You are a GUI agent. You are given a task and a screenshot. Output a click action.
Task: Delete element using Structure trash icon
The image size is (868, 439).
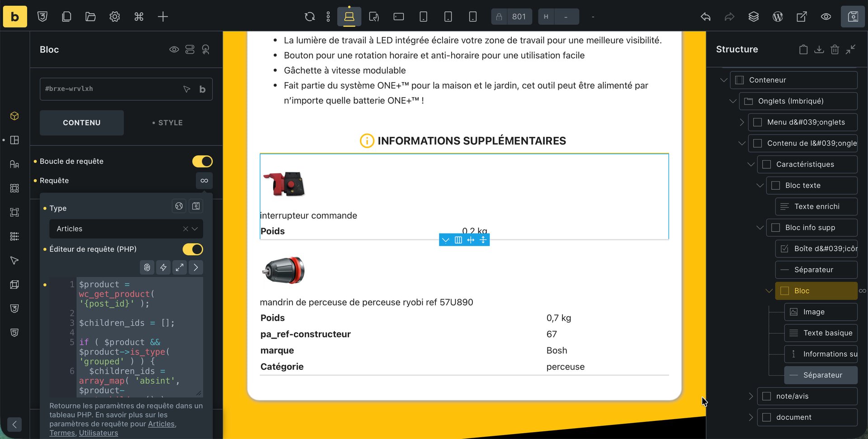pyautogui.click(x=835, y=49)
